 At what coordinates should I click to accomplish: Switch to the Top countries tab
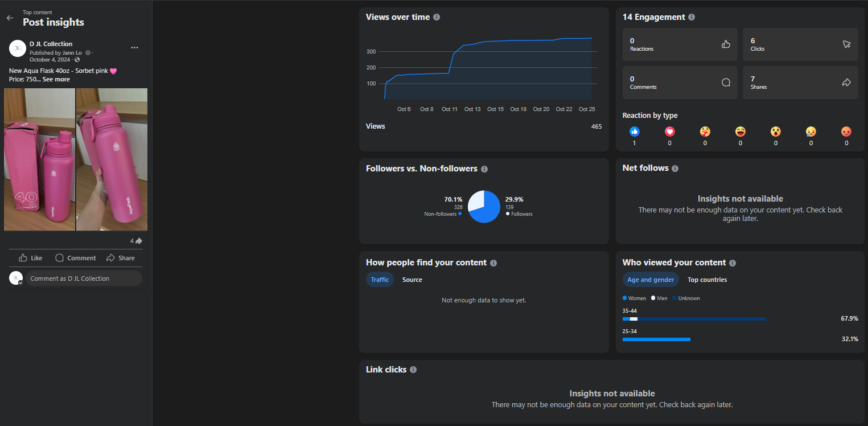click(707, 280)
